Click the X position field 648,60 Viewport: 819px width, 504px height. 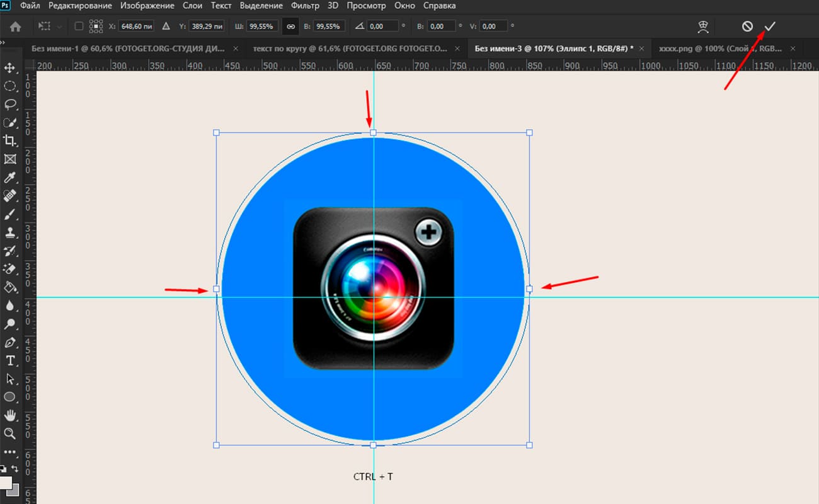point(137,26)
